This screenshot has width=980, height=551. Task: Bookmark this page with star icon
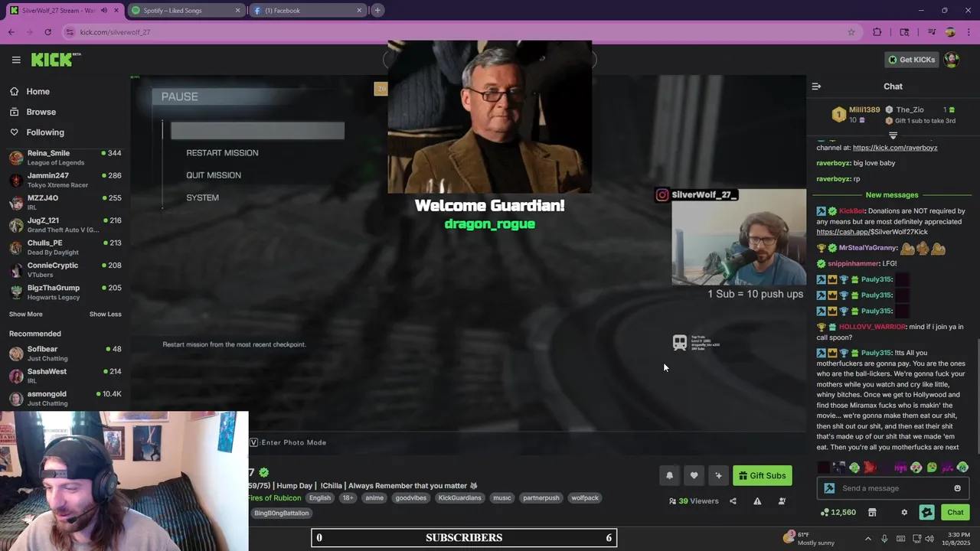click(x=851, y=32)
